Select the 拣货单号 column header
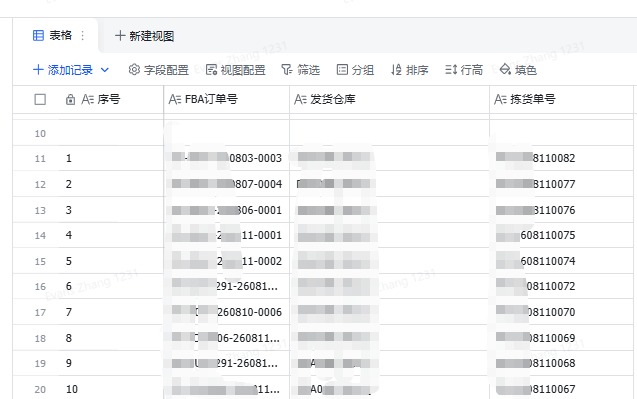637x399 pixels. [561, 100]
